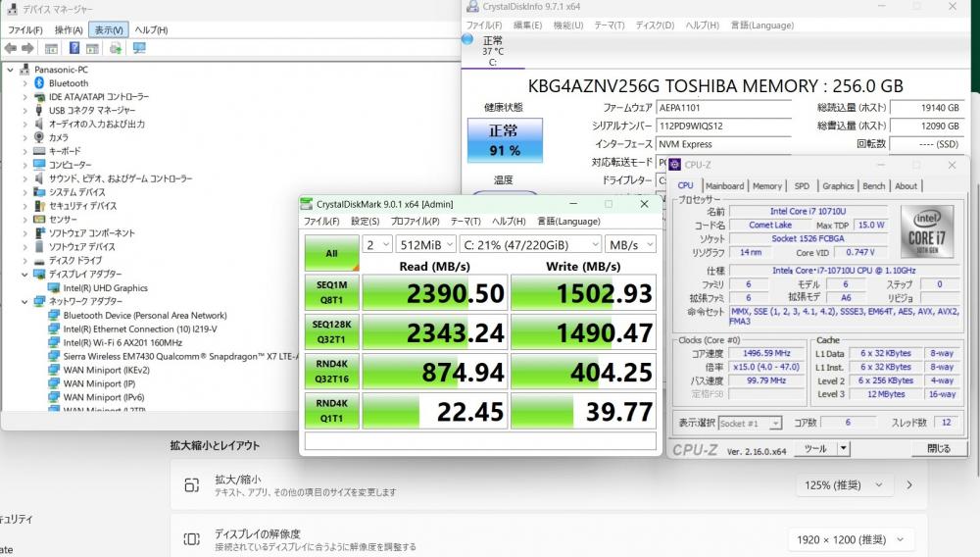980x557 pixels.
Task: Click the All benchmark button
Action: pos(332,253)
